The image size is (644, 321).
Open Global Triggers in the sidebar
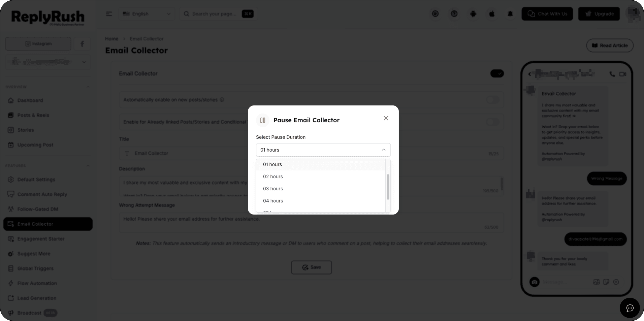pos(48,268)
